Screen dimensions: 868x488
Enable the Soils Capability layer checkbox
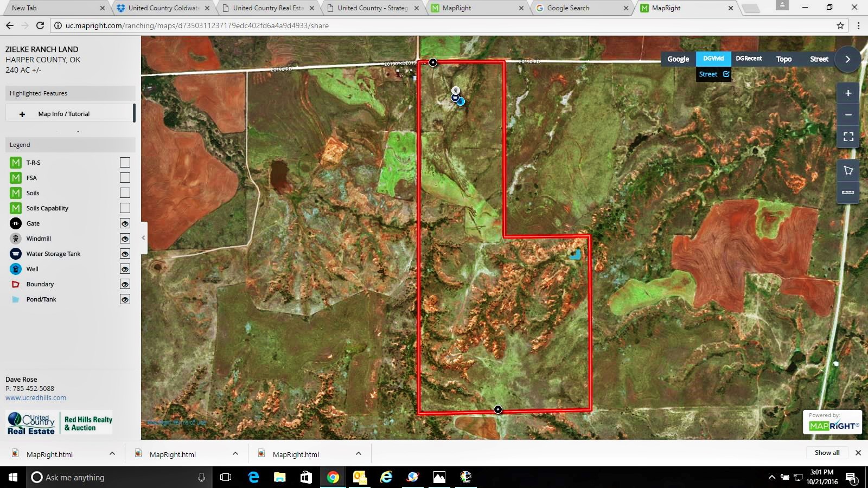(125, 208)
